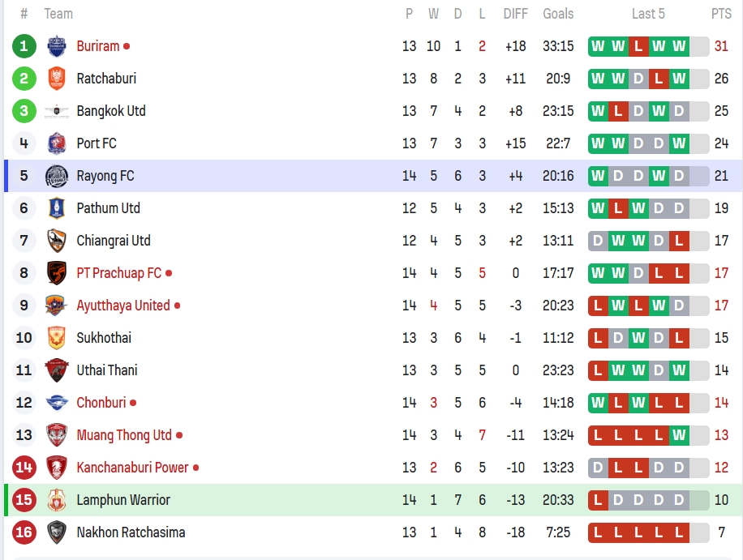Click Buriram's red loss result badge
Image resolution: width=743 pixels, height=560 pixels.
click(x=638, y=46)
